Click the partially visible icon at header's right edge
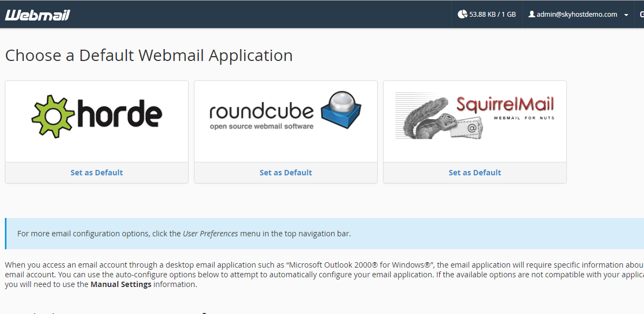644x314 pixels. click(x=641, y=15)
